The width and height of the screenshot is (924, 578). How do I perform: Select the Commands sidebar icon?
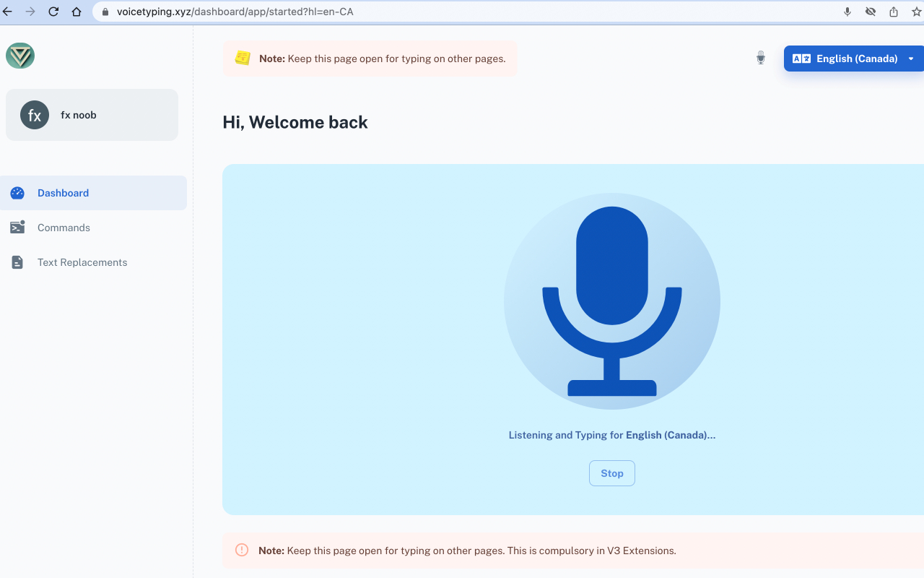[17, 227]
